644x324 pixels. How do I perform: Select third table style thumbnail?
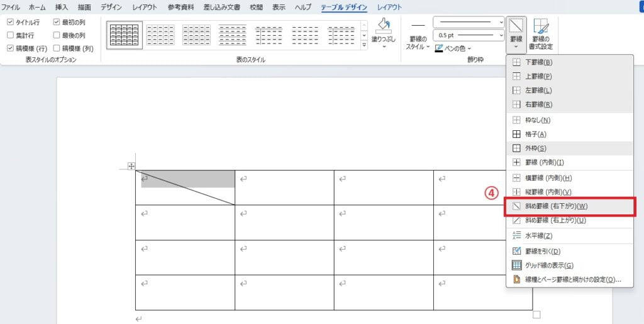tap(196, 35)
